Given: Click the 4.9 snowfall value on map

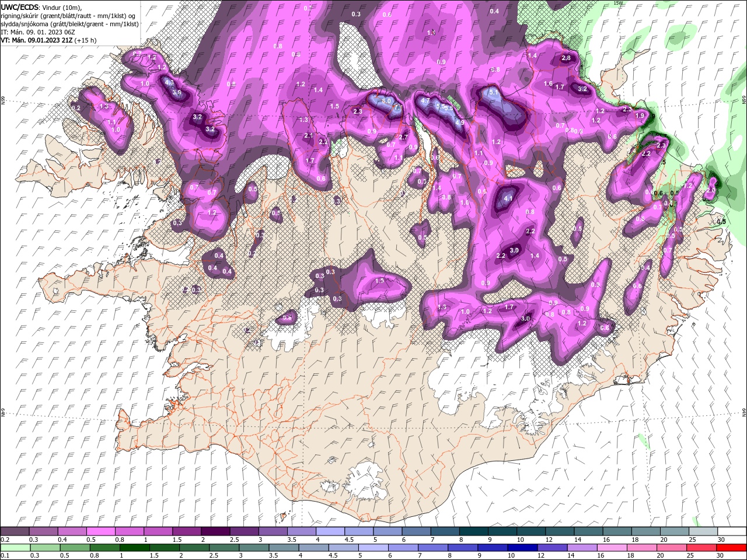Looking at the screenshot, I should point(460,123).
